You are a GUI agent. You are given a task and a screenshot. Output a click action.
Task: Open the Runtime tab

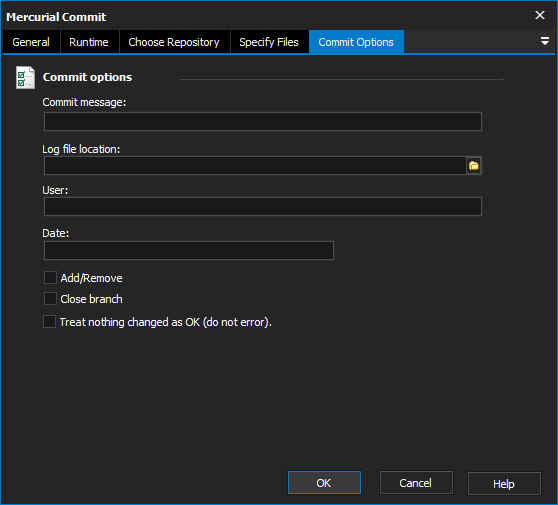(x=89, y=42)
